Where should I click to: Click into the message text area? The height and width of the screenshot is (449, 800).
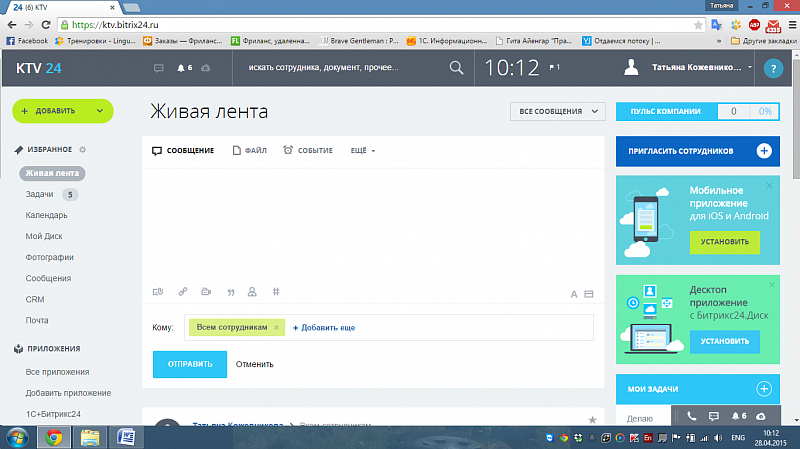(x=373, y=224)
